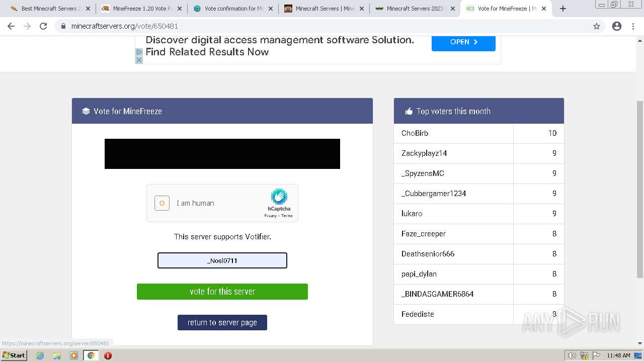The height and width of the screenshot is (362, 644).
Task: Open the volume control in system tray
Action: [x=572, y=355]
